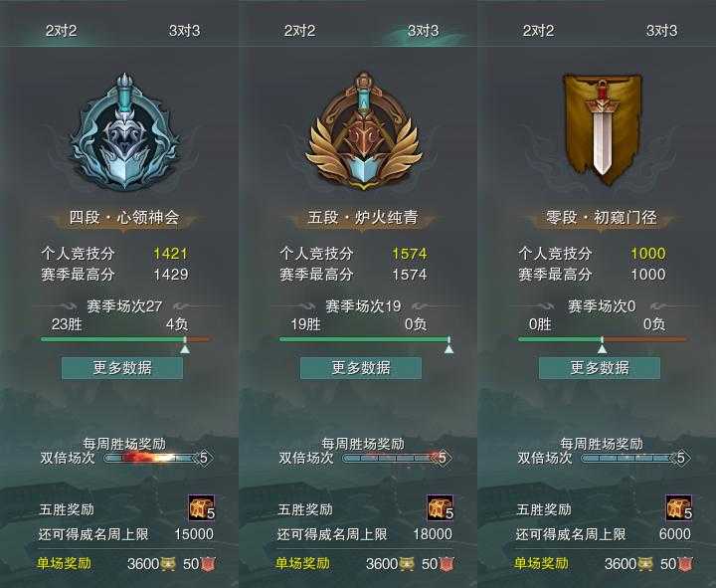Click the 五胜奖励 chest icon in middle panel
716x588 pixels.
click(441, 507)
